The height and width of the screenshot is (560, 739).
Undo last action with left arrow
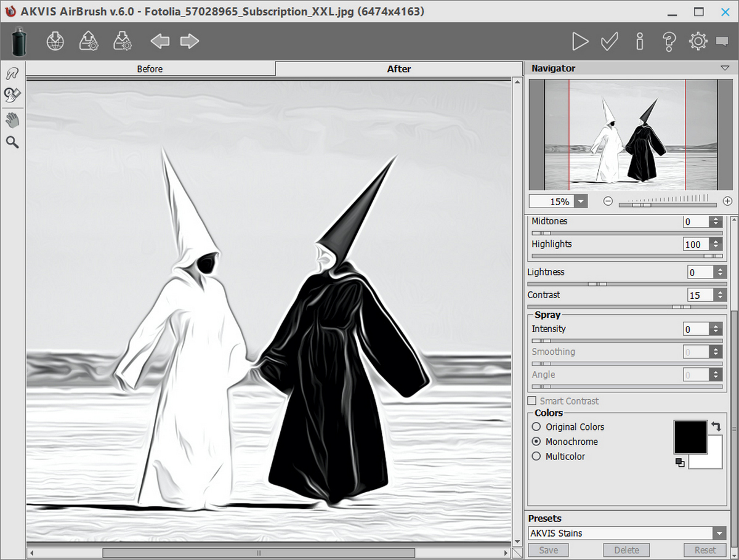160,42
